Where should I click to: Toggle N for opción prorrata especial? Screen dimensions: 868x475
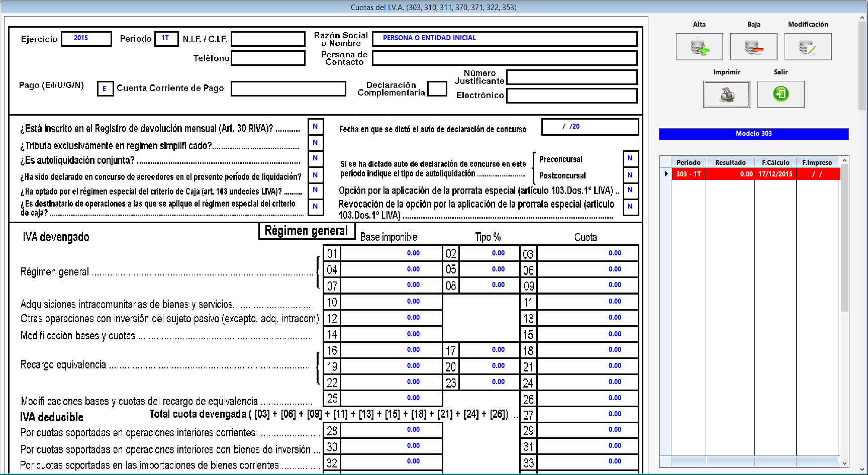pos(630,190)
